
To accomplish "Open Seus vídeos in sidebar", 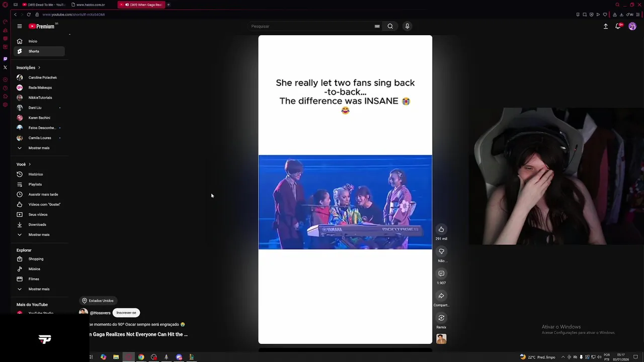I will click(x=39, y=215).
